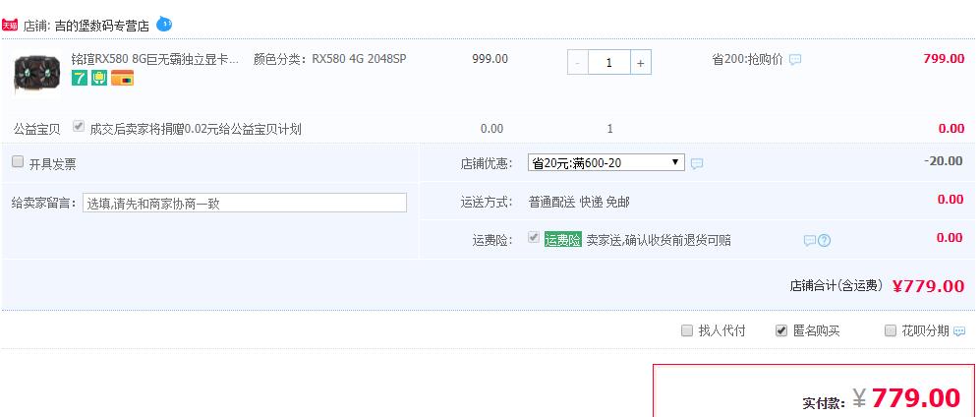This screenshot has width=980, height=417.
Task: Click the original price 999.00
Action: (490, 59)
